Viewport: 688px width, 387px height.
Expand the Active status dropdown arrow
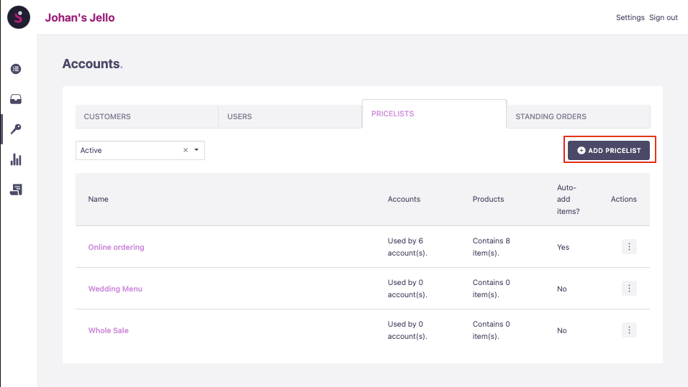click(197, 150)
